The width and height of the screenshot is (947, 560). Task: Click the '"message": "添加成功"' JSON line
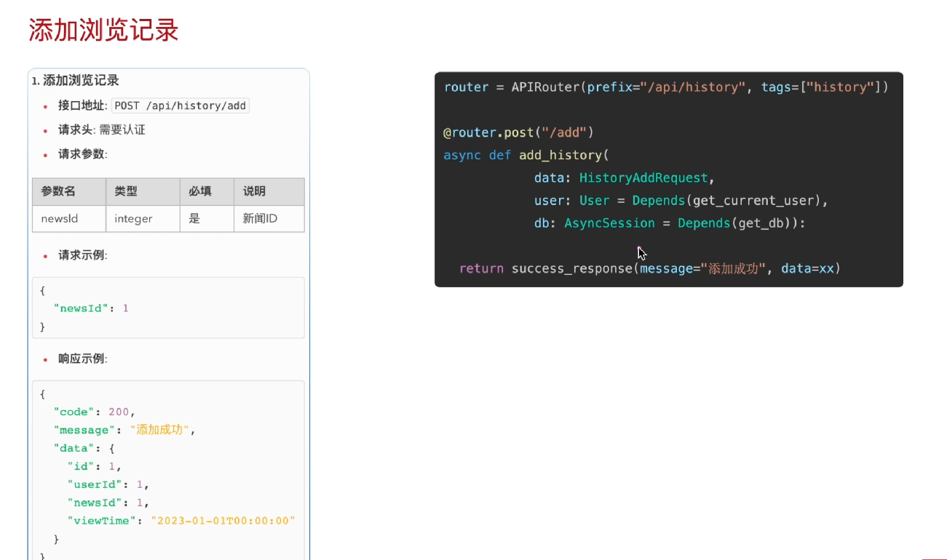coord(124,430)
